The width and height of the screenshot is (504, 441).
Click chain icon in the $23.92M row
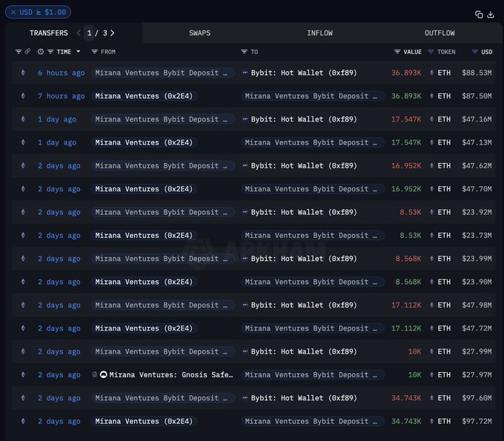click(x=23, y=212)
